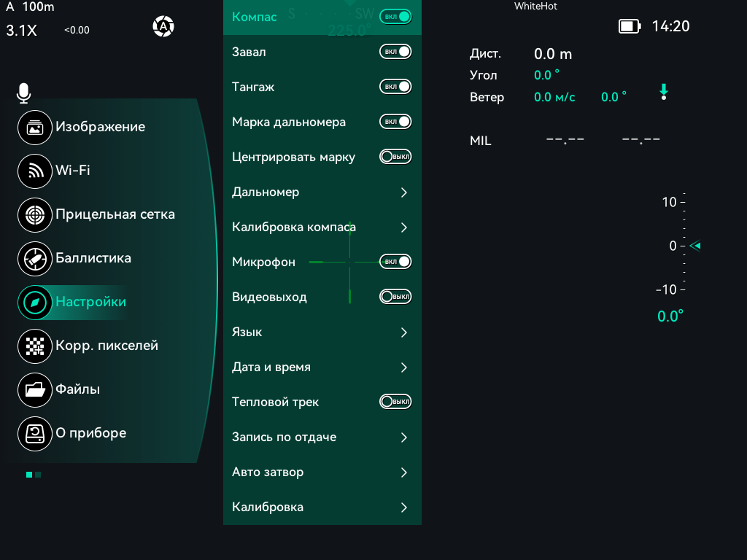Tap the battery indicator icon
Image resolution: width=747 pixels, height=560 pixels.
click(630, 26)
